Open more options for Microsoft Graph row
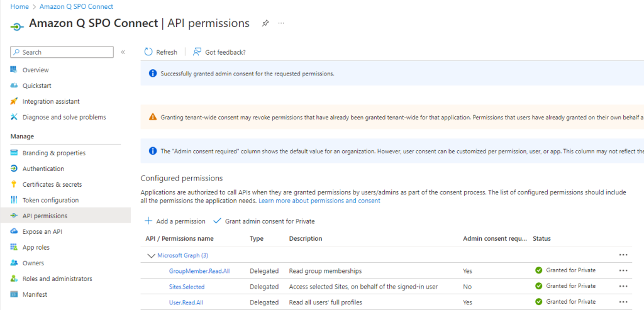Image resolution: width=644 pixels, height=310 pixels. coord(623,255)
